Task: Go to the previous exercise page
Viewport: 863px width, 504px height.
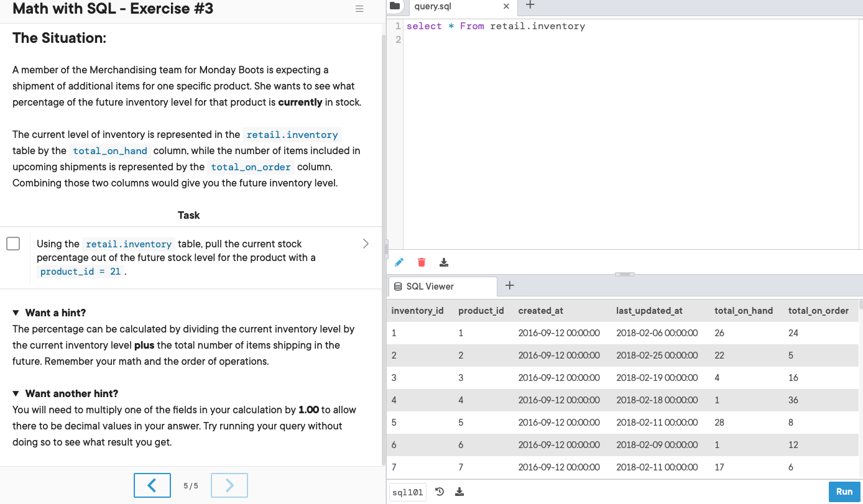Action: 152,485
